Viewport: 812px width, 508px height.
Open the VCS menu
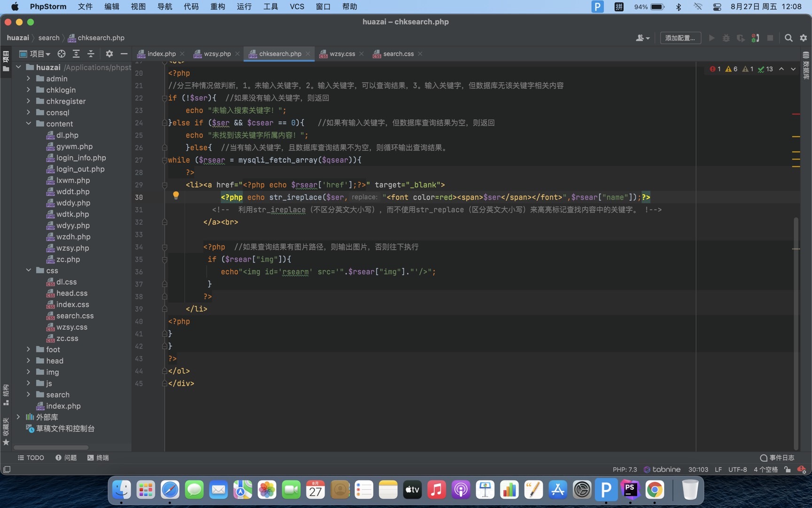click(297, 7)
